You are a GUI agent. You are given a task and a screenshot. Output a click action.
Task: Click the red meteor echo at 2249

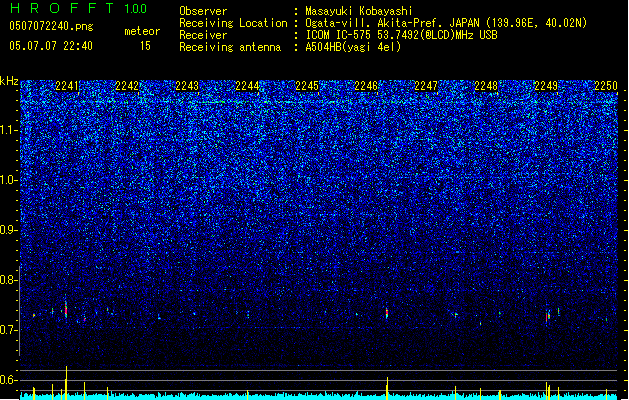[547, 317]
